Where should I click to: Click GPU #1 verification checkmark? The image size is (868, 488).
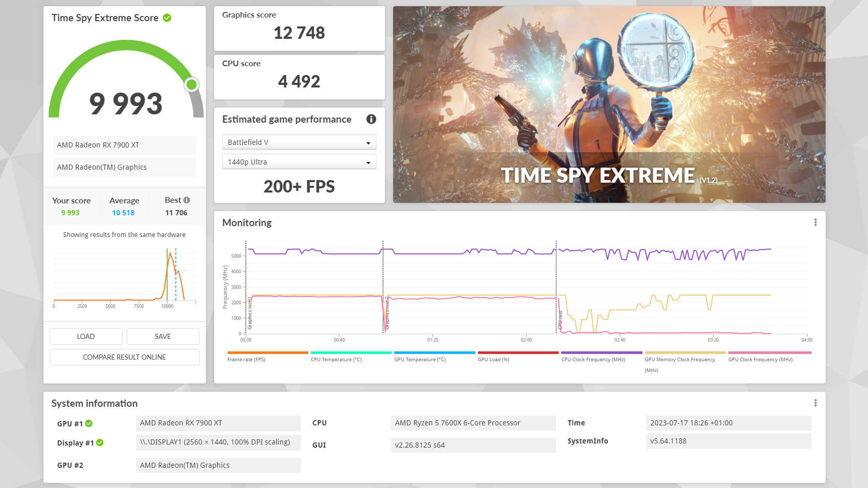click(x=89, y=423)
